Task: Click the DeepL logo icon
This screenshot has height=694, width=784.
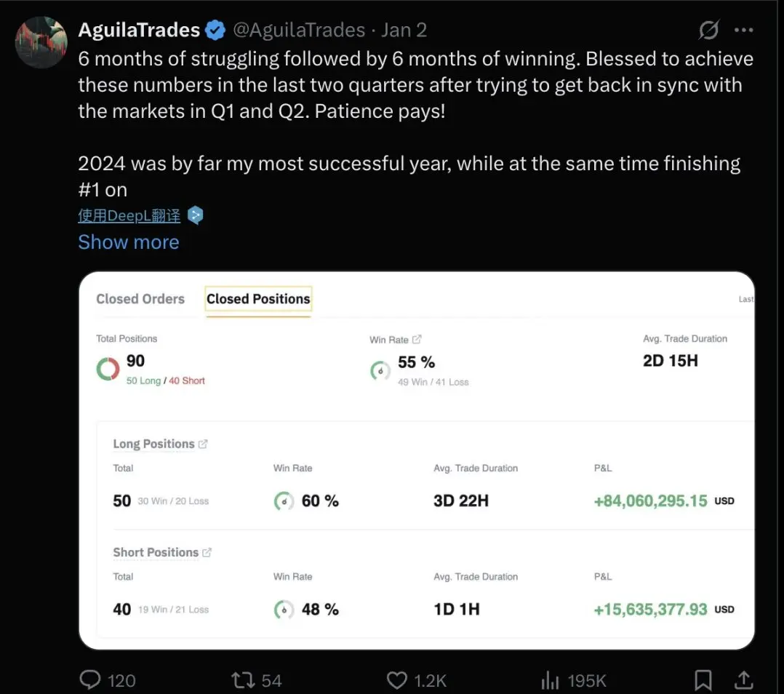Action: pos(195,215)
